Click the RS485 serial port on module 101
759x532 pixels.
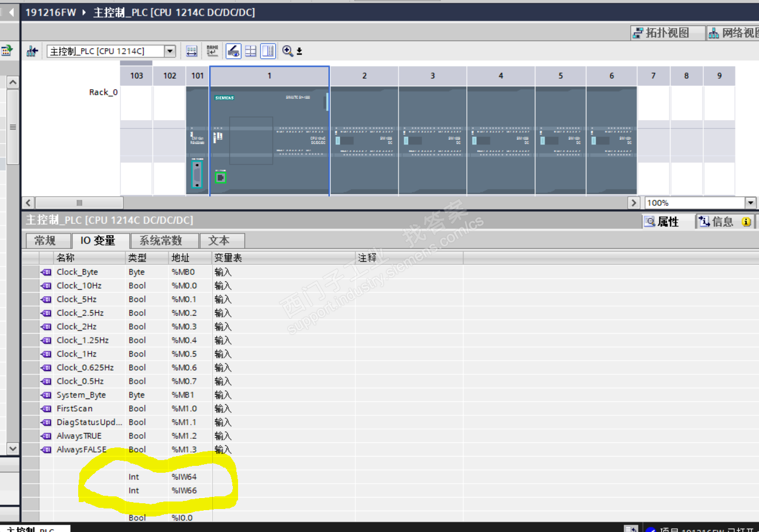coord(197,175)
